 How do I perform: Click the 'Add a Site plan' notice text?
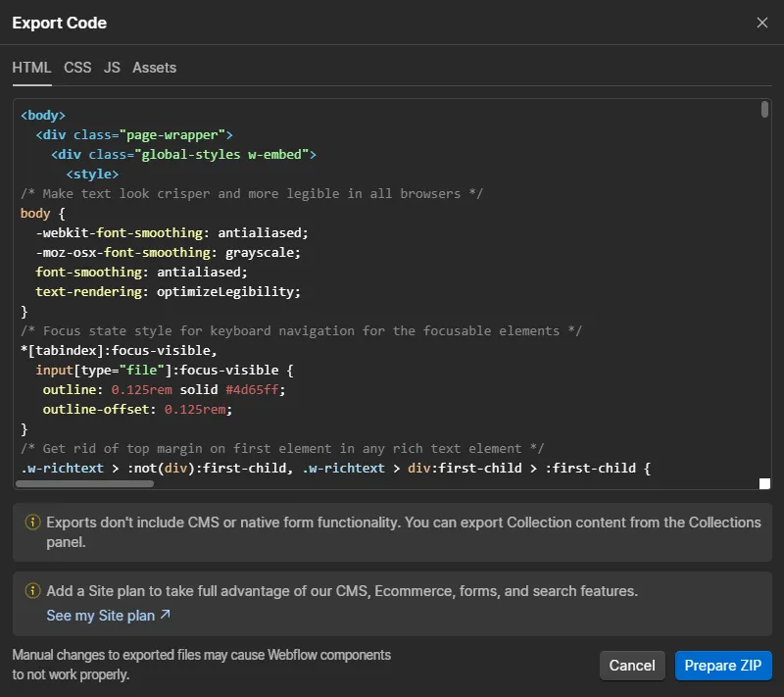tap(342, 591)
